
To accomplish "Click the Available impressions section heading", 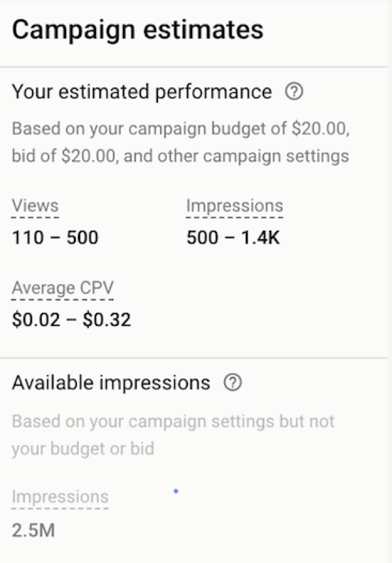I will point(111,383).
